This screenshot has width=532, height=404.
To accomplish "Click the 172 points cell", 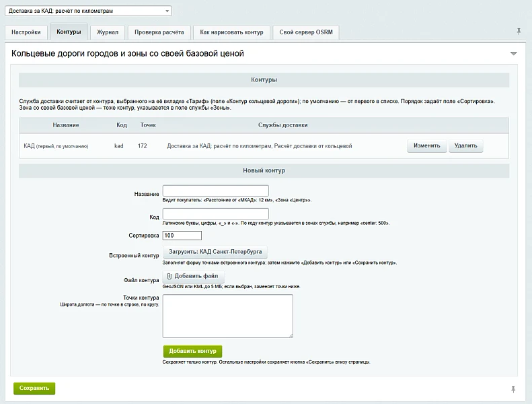I will (x=142, y=146).
